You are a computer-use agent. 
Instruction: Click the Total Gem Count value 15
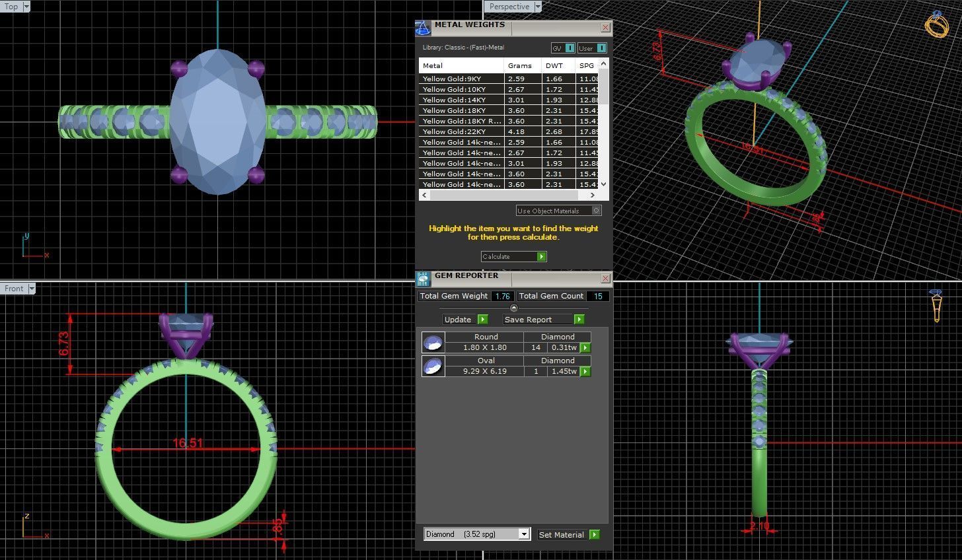598,296
